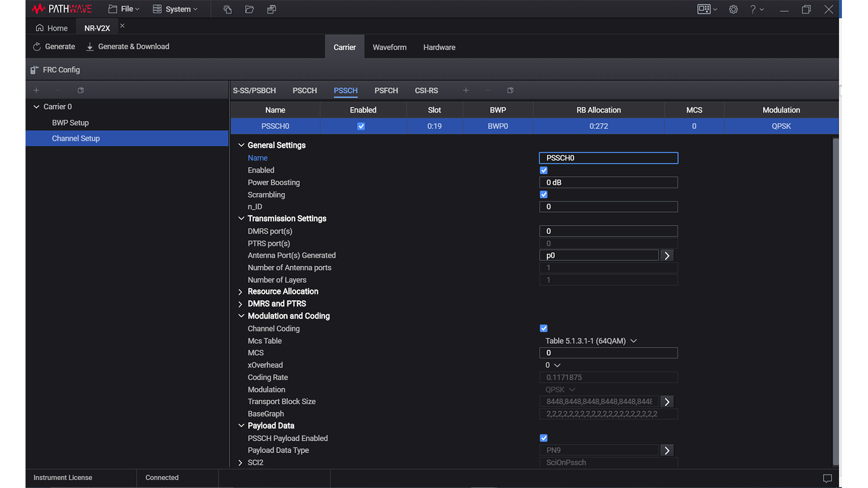868x488 pixels.
Task: Toggle the Channel Coding checkbox
Action: (544, 329)
